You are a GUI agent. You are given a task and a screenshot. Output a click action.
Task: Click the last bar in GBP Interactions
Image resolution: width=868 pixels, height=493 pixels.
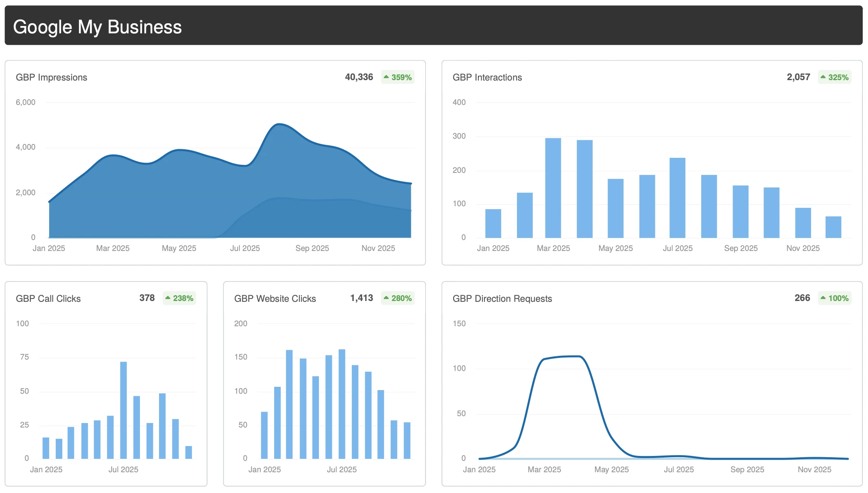[x=833, y=227]
